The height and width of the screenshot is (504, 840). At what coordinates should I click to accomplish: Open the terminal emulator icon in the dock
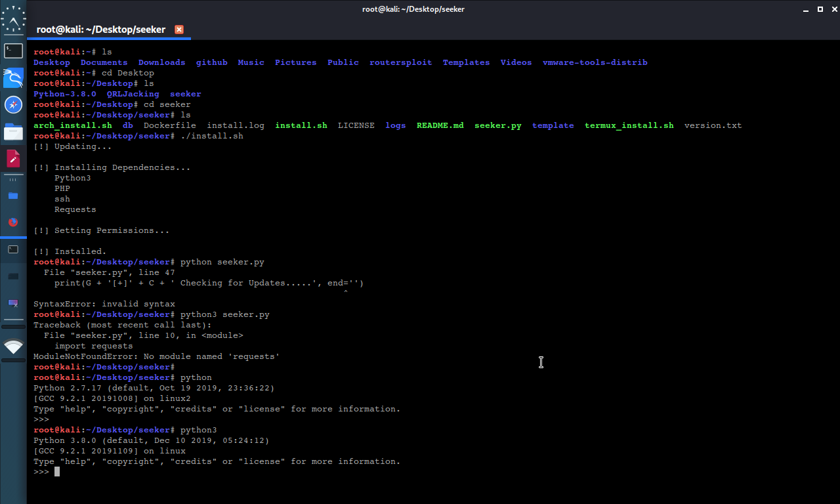[x=13, y=51]
